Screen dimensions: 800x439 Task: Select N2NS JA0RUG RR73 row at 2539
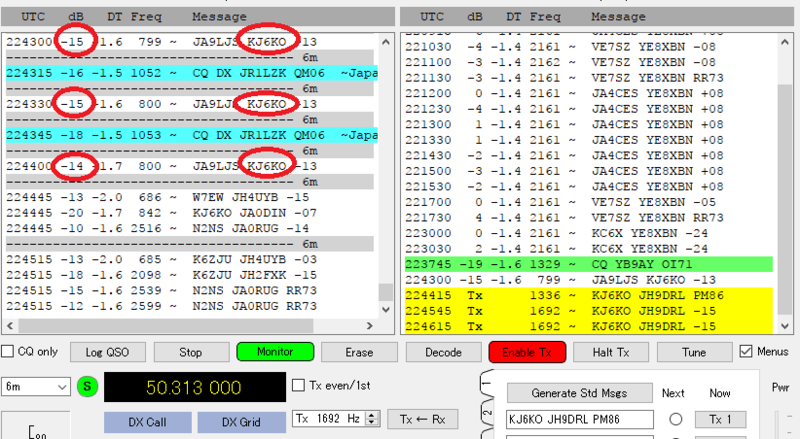[x=192, y=291]
